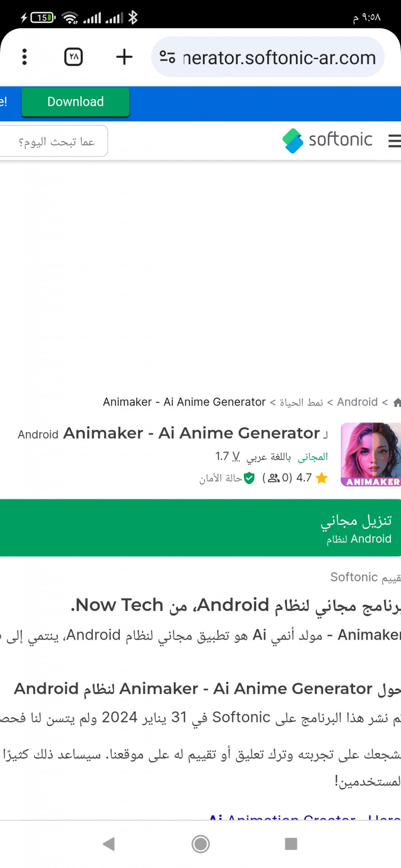Viewport: 401px width, 868px height.
Task: Open site settings icon in address bar
Action: (167, 57)
